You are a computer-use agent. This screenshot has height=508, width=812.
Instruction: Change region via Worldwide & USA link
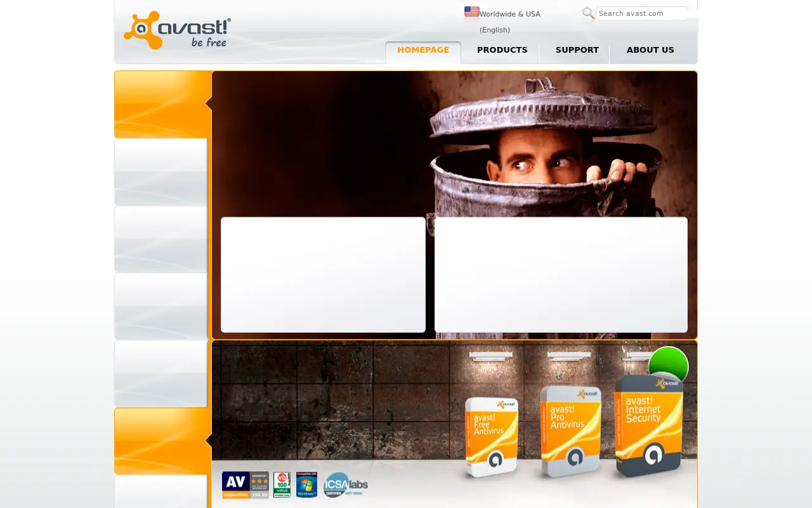510,22
